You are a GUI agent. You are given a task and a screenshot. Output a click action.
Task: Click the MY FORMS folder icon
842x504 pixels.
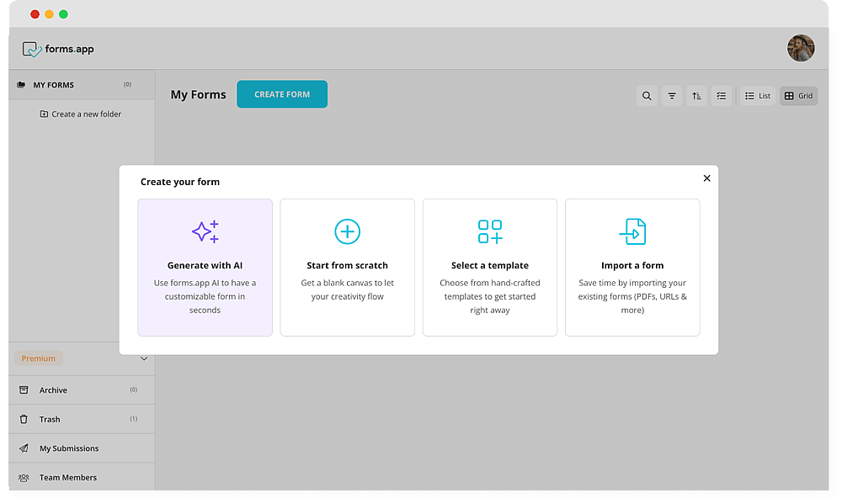(x=21, y=85)
